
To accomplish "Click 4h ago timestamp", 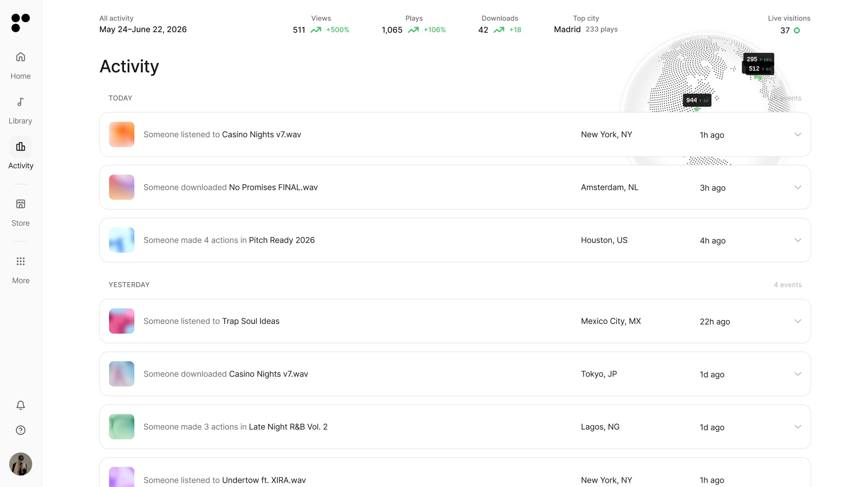I will [x=713, y=240].
